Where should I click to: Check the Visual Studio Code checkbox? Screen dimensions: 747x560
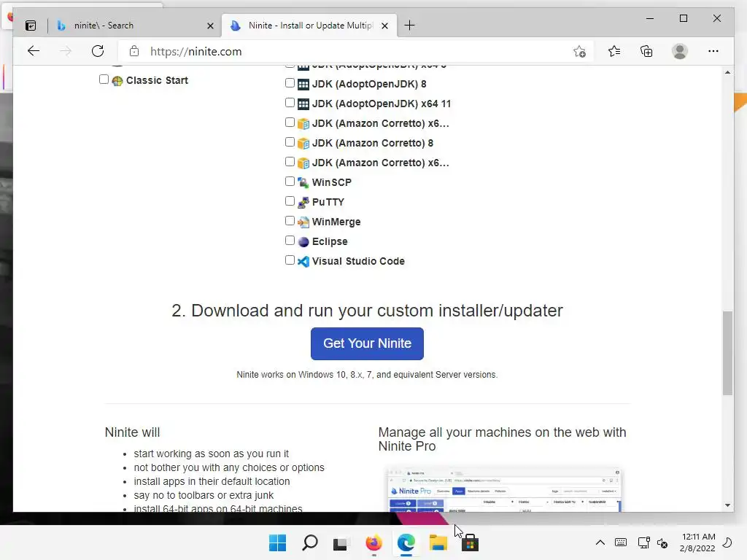tap(290, 260)
